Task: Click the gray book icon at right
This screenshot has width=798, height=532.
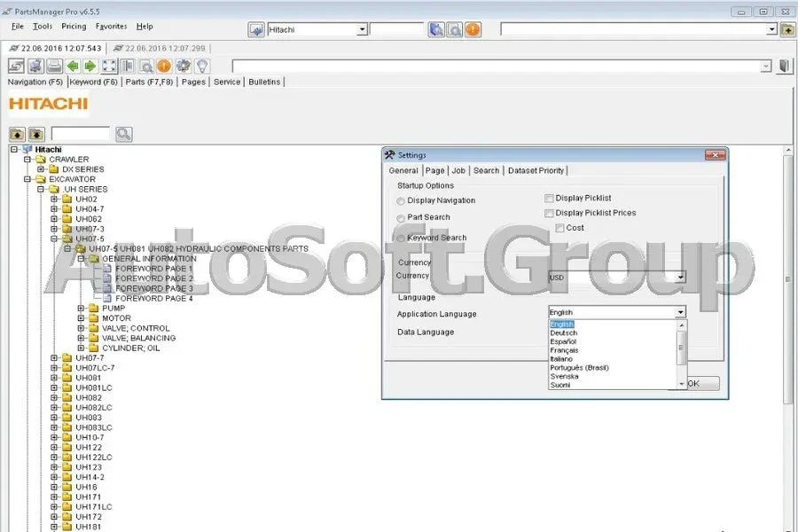Action: [x=785, y=66]
